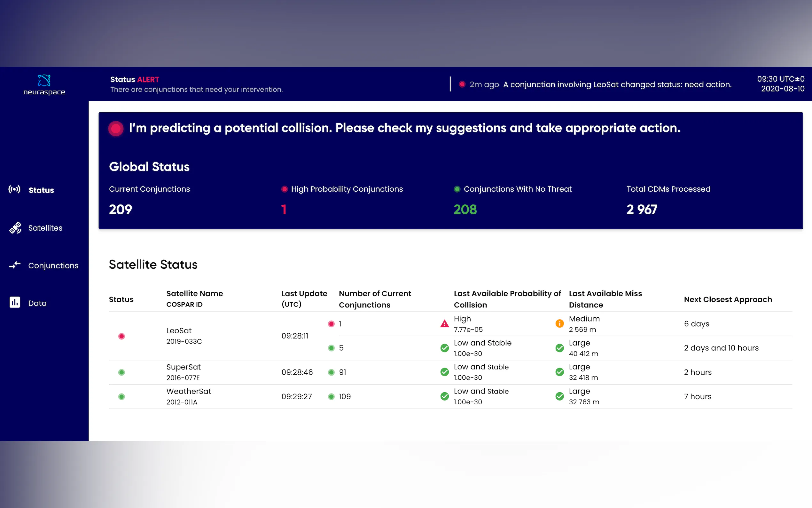Click the neuraspace logo icon
The width and height of the screenshot is (812, 508).
pyautogui.click(x=44, y=80)
